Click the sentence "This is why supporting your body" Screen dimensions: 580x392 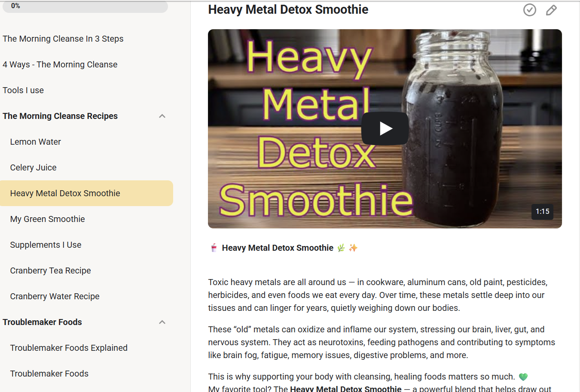click(x=362, y=377)
